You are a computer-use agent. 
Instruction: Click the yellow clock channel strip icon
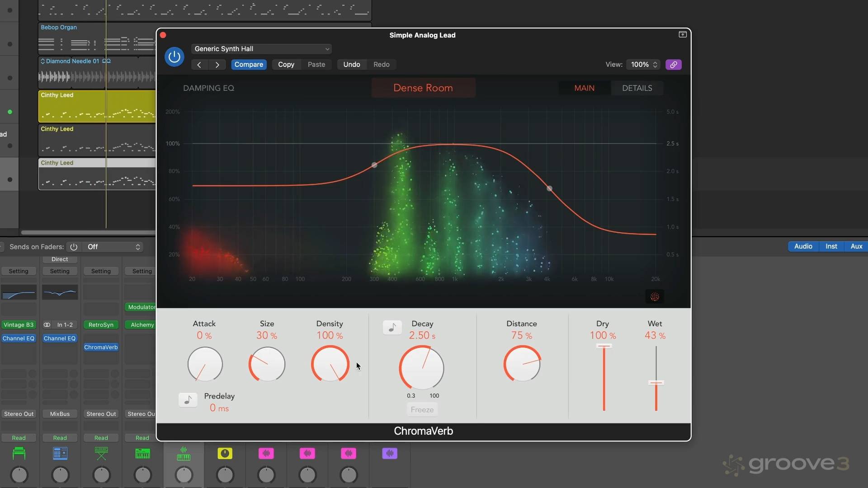pyautogui.click(x=225, y=453)
